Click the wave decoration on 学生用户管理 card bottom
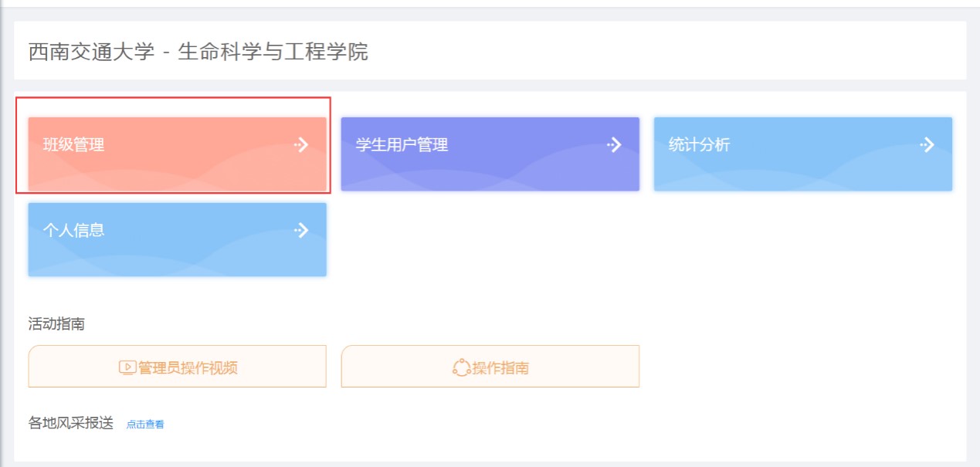Image resolution: width=980 pixels, height=467 pixels. (490, 174)
